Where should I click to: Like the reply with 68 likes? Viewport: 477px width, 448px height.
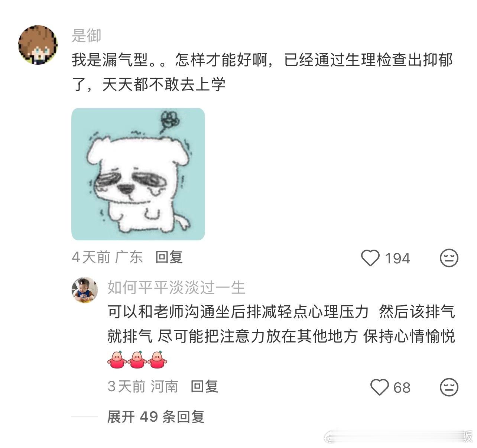[380, 387]
